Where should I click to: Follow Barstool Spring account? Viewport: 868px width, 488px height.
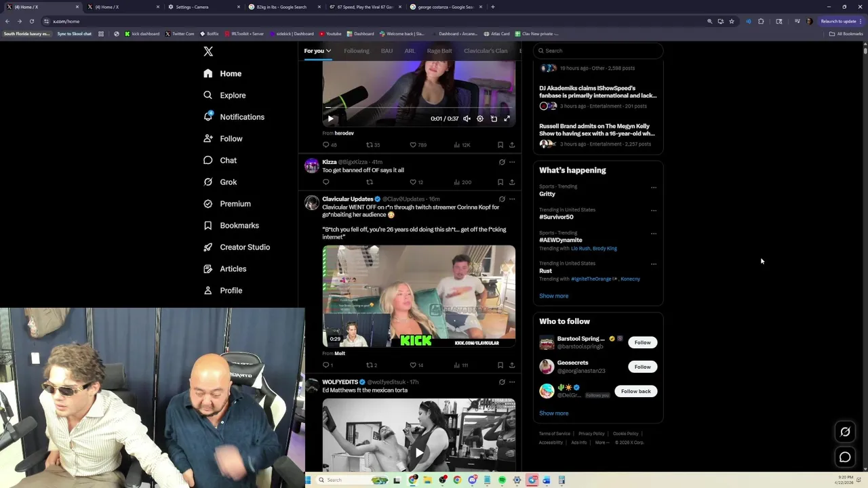tap(642, 342)
